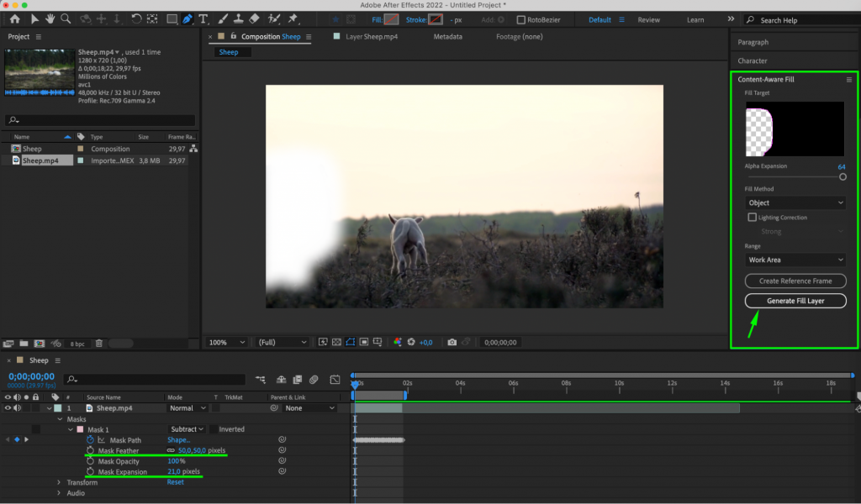Choose the Horizontal Type tool
This screenshot has width=861, height=504.
tap(203, 18)
